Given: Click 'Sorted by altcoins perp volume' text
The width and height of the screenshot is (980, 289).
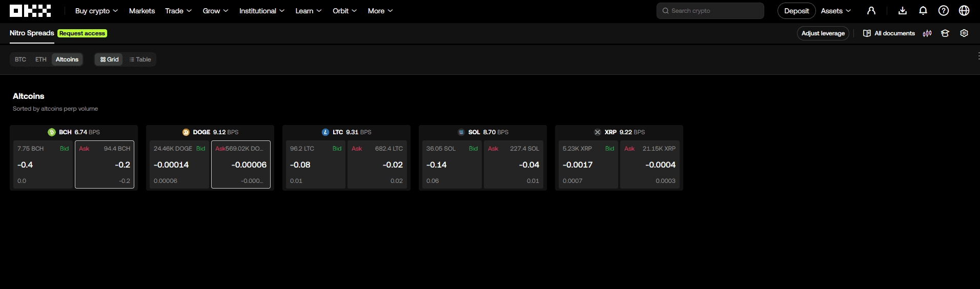Looking at the screenshot, I should 55,109.
